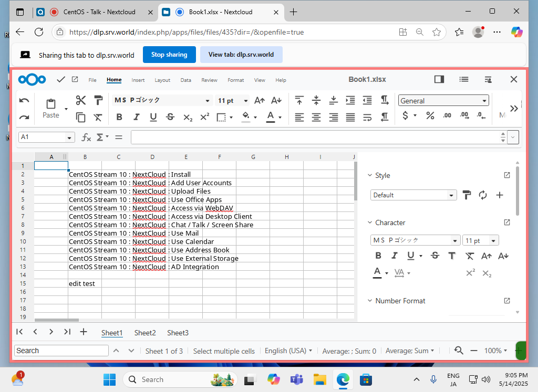Clear direct formatting in the main toolbar
This screenshot has width=538, height=392.
pyautogui.click(x=98, y=117)
